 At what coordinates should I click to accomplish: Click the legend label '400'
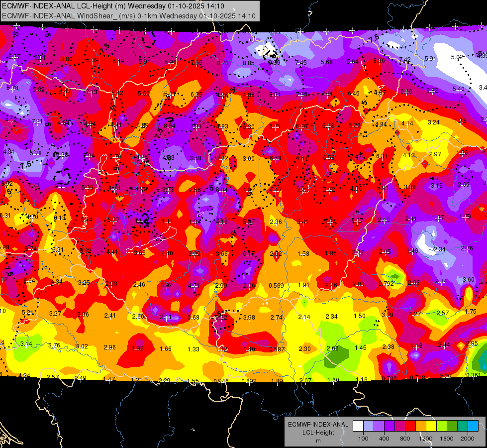tap(384, 439)
